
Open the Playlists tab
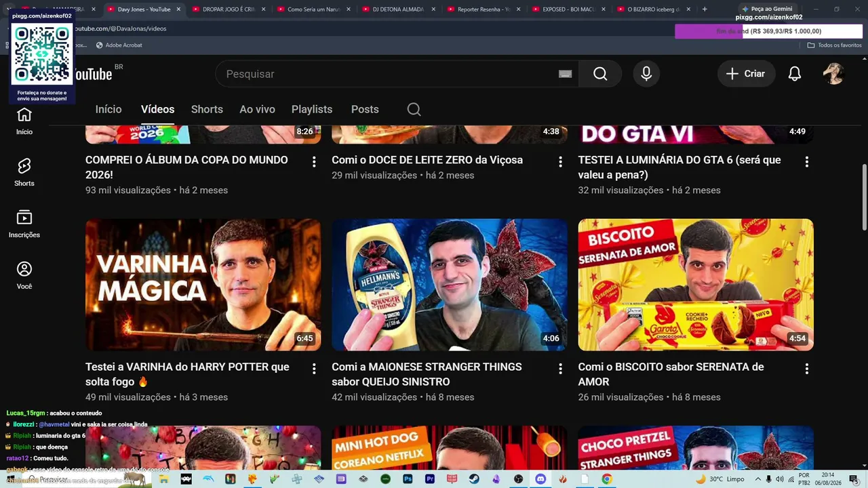[312, 109]
